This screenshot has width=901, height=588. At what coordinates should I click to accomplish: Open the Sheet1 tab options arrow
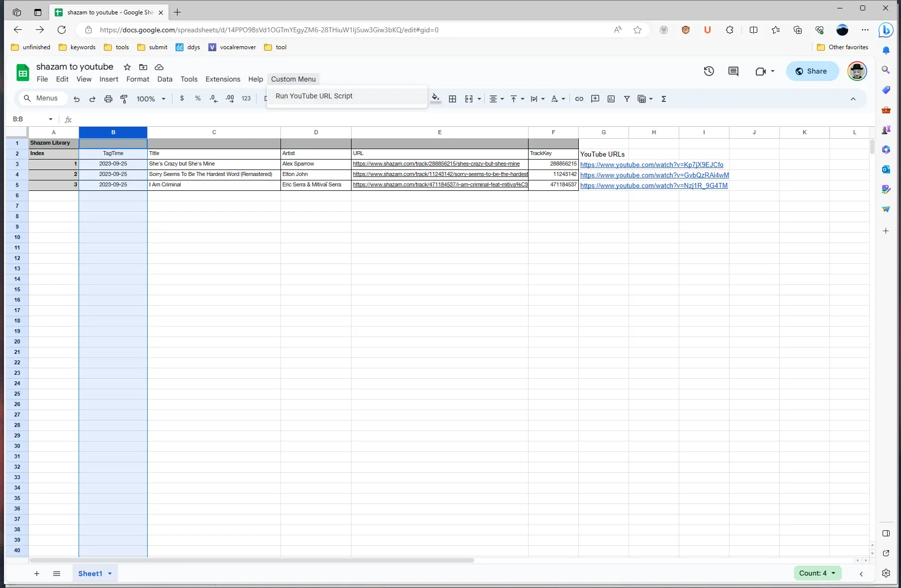click(110, 574)
